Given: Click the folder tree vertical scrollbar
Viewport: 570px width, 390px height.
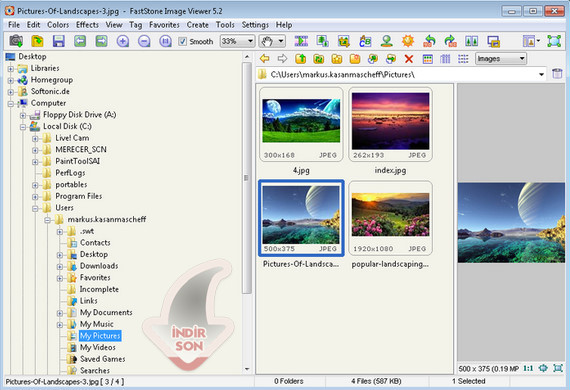Looking at the screenshot, I should (247, 178).
